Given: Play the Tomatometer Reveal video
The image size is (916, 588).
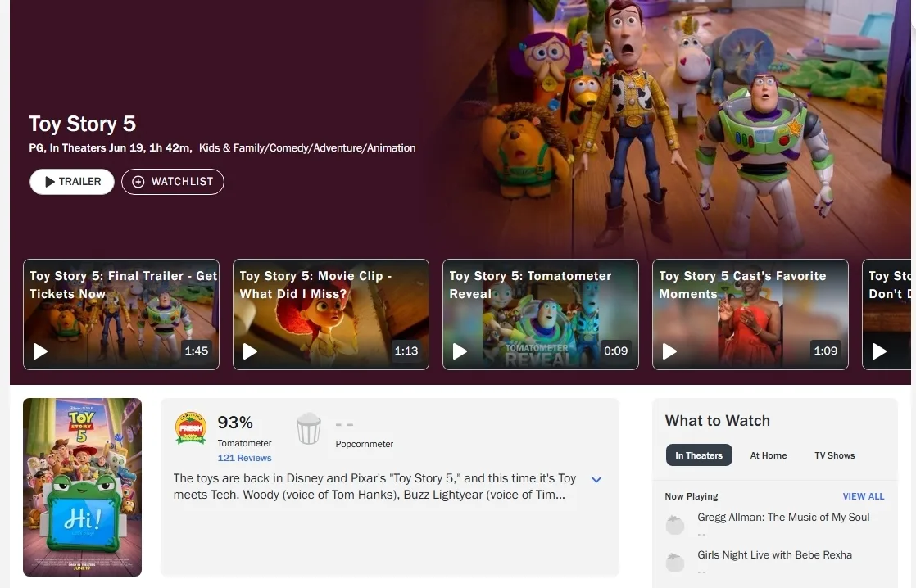Looking at the screenshot, I should click(x=541, y=314).
